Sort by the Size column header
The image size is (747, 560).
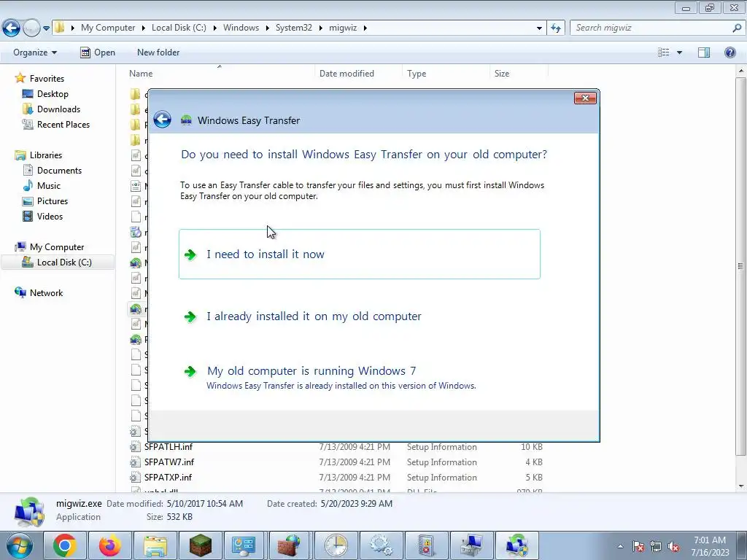click(502, 74)
